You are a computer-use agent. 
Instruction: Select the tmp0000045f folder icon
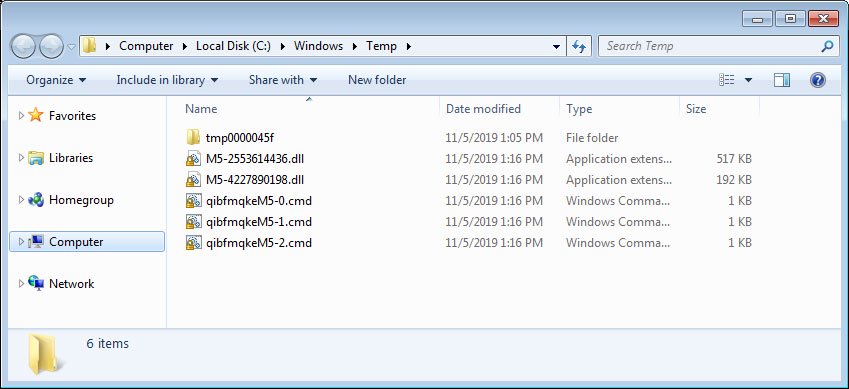pyautogui.click(x=193, y=138)
